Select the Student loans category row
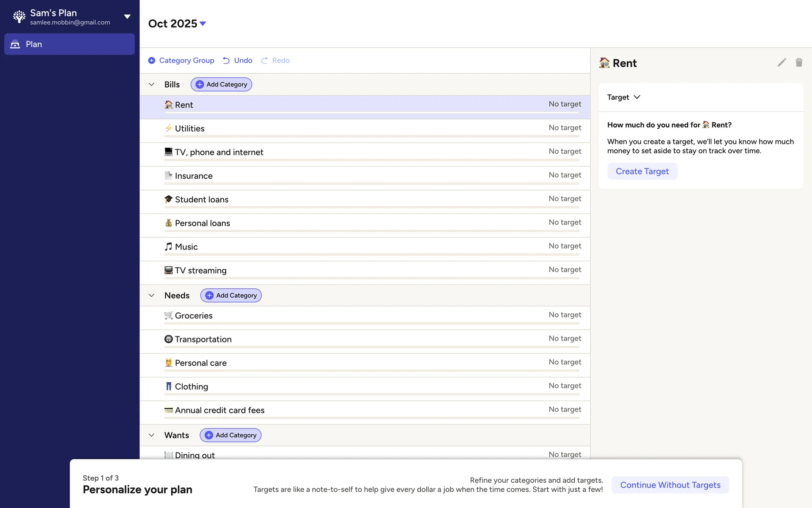Viewport: 812px width, 508px height. [201, 199]
